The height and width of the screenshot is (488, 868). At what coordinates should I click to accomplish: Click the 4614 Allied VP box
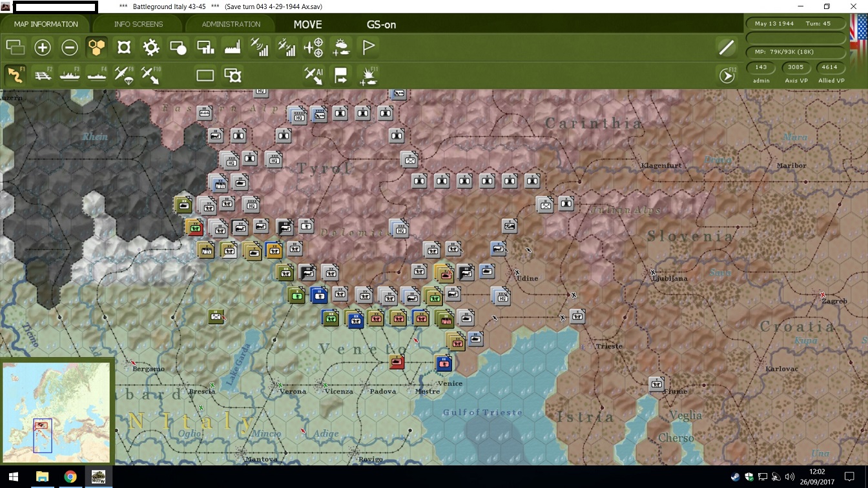pyautogui.click(x=831, y=67)
